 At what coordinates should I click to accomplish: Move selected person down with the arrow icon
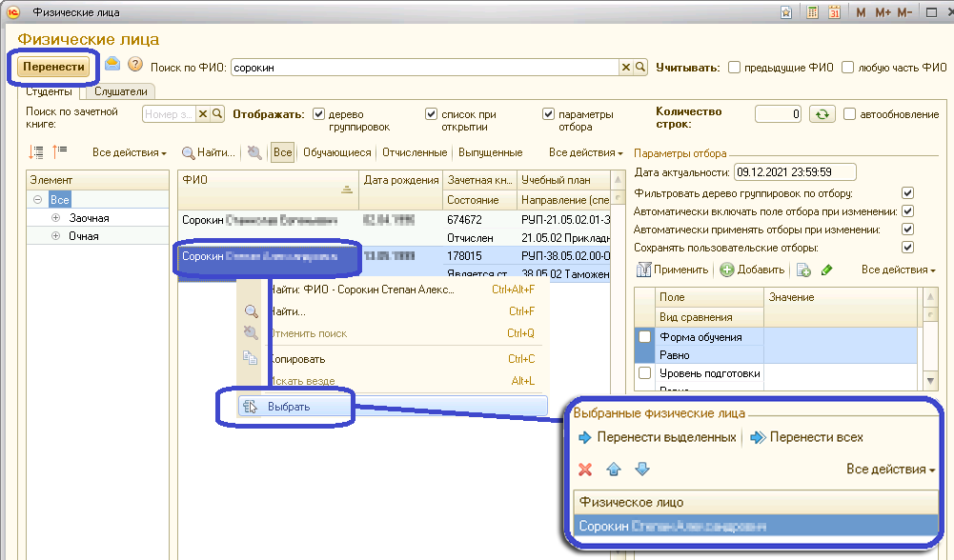tap(641, 470)
